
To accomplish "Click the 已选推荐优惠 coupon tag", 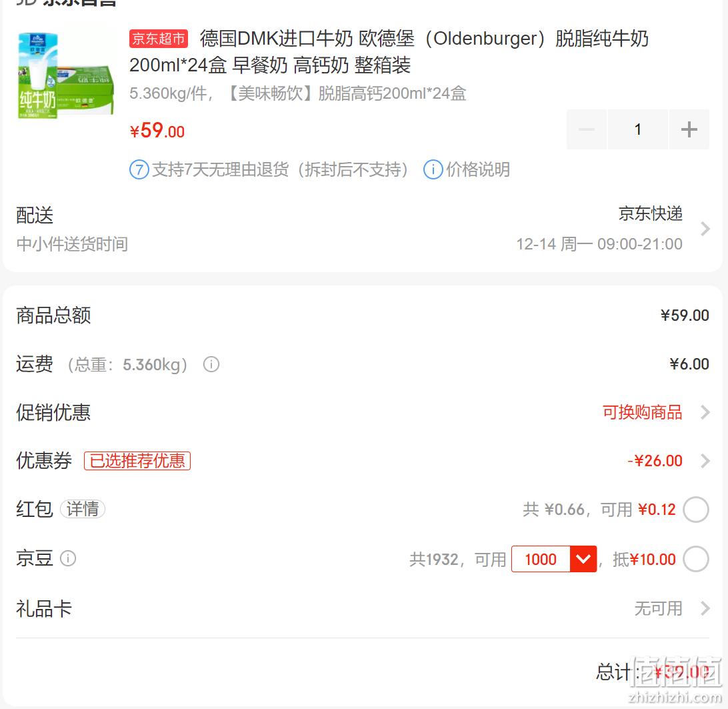I will coord(137,461).
